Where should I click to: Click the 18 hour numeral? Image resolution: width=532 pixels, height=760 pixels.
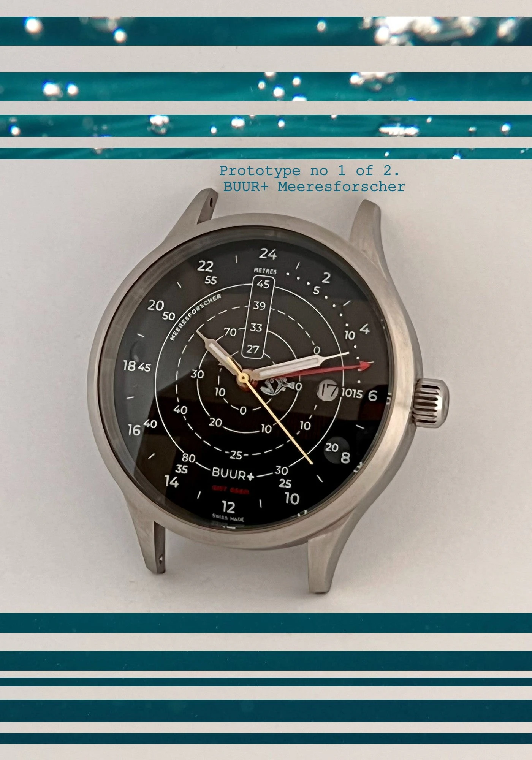pyautogui.click(x=129, y=366)
